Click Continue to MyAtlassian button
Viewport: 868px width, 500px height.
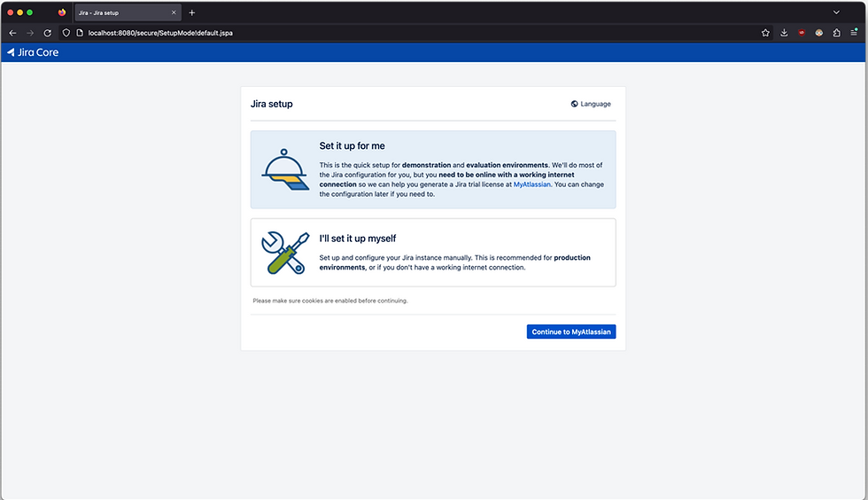point(570,332)
